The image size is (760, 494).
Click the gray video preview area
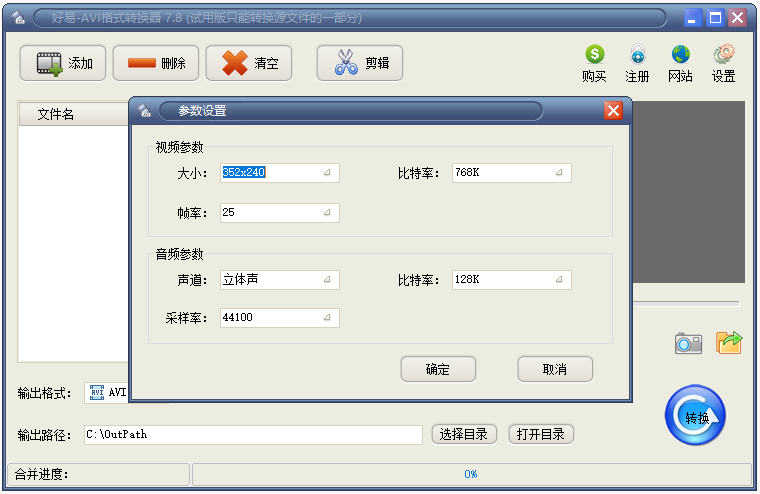tap(689, 192)
